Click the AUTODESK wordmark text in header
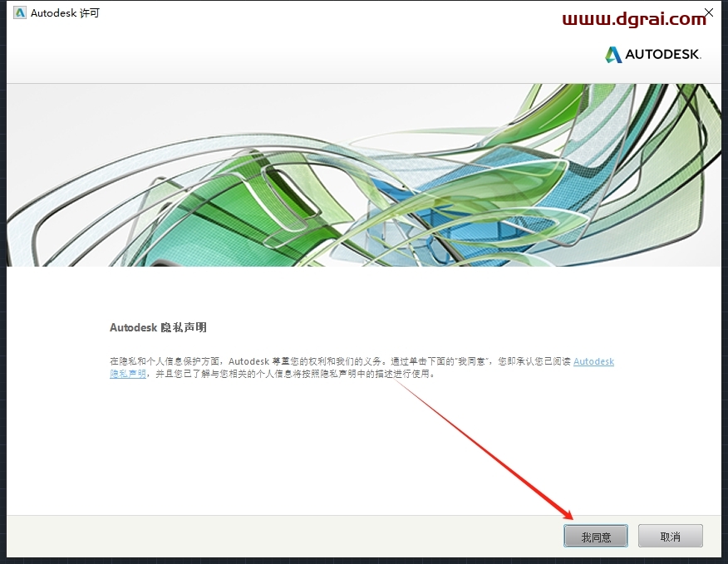Image resolution: width=728 pixels, height=564 pixels. (x=663, y=55)
